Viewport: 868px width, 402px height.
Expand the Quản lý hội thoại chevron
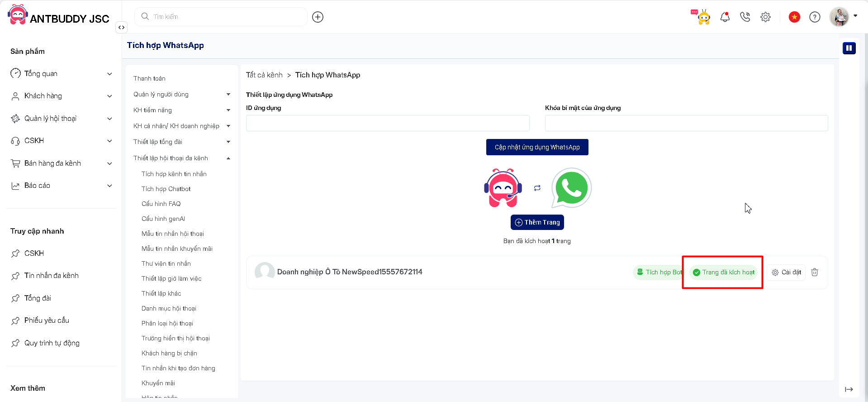click(109, 119)
